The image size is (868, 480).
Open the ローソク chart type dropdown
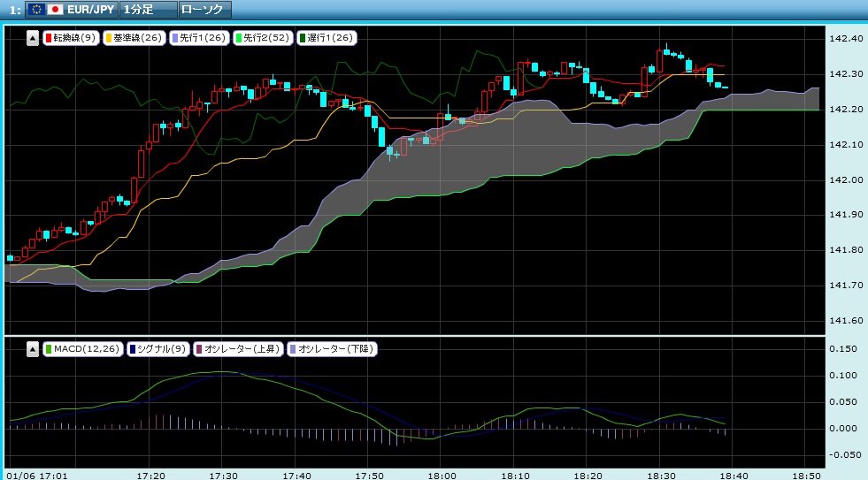pyautogui.click(x=204, y=10)
